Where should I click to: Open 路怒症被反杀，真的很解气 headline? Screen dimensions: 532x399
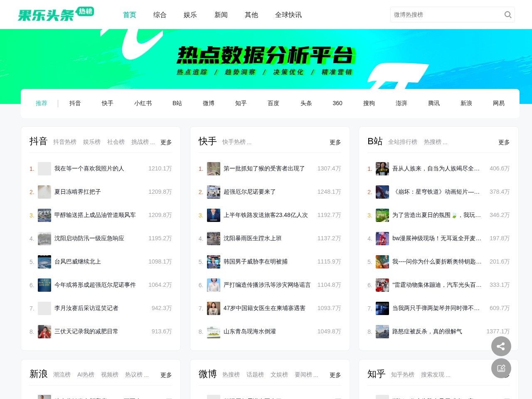[427, 331]
